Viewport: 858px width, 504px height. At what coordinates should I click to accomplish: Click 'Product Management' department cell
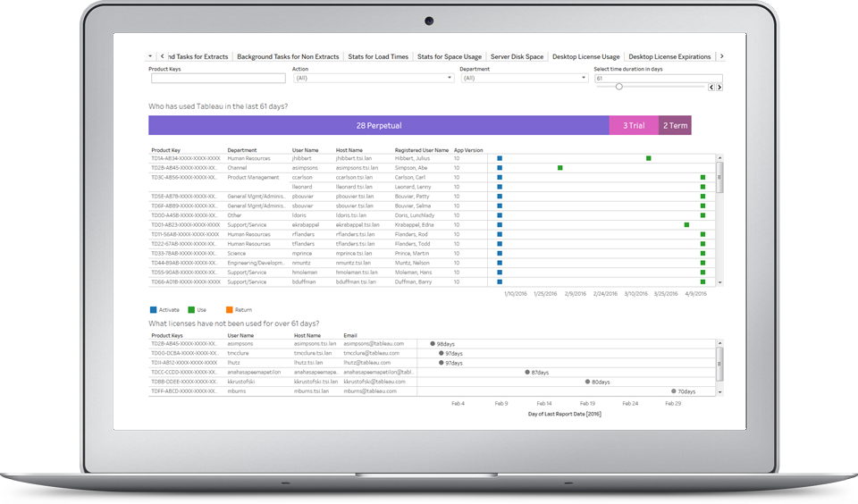click(x=253, y=177)
